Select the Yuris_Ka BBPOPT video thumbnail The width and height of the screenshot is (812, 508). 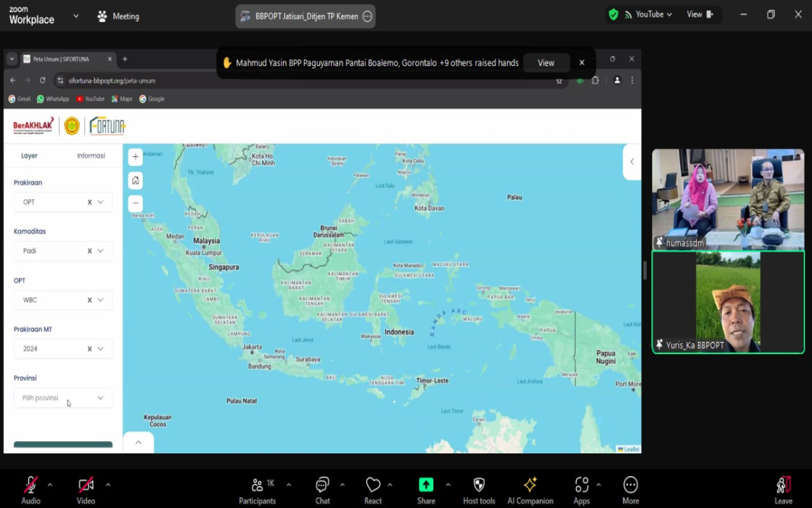coord(728,302)
